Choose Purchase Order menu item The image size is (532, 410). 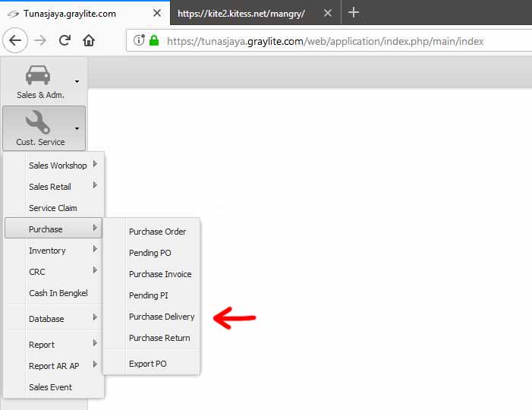157,232
